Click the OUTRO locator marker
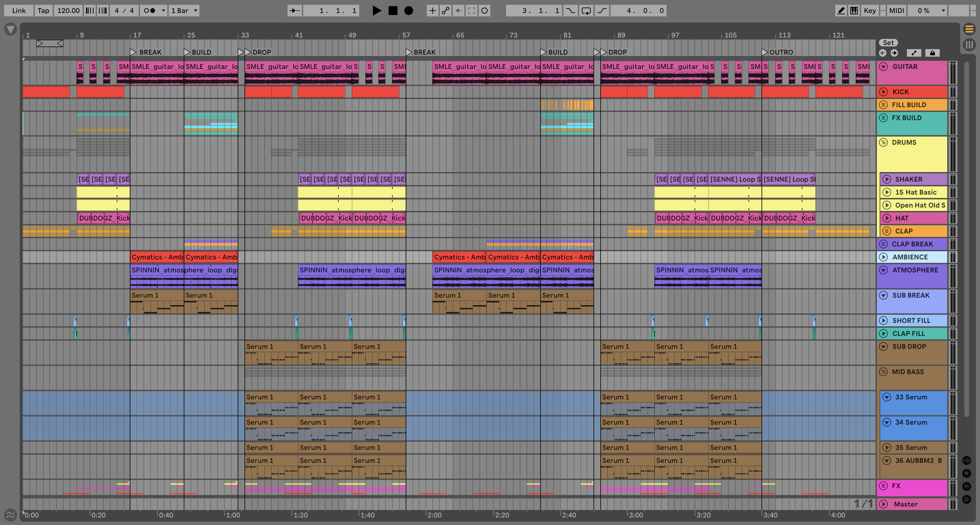This screenshot has height=525, width=980. 765,52
